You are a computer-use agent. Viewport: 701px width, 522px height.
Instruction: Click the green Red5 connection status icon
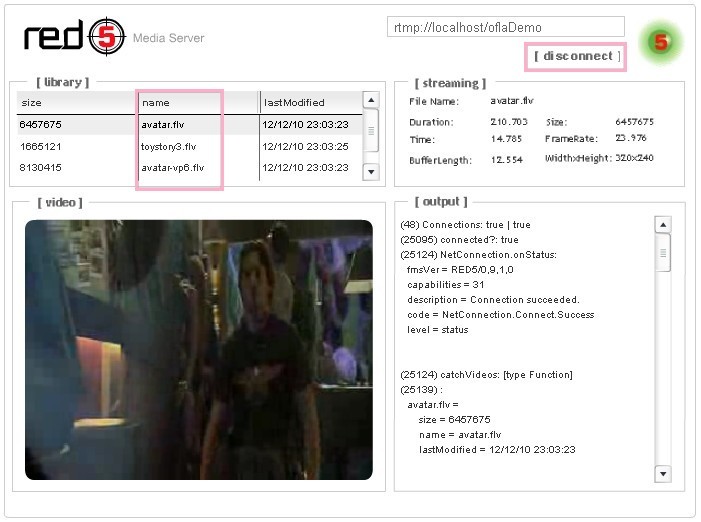661,42
